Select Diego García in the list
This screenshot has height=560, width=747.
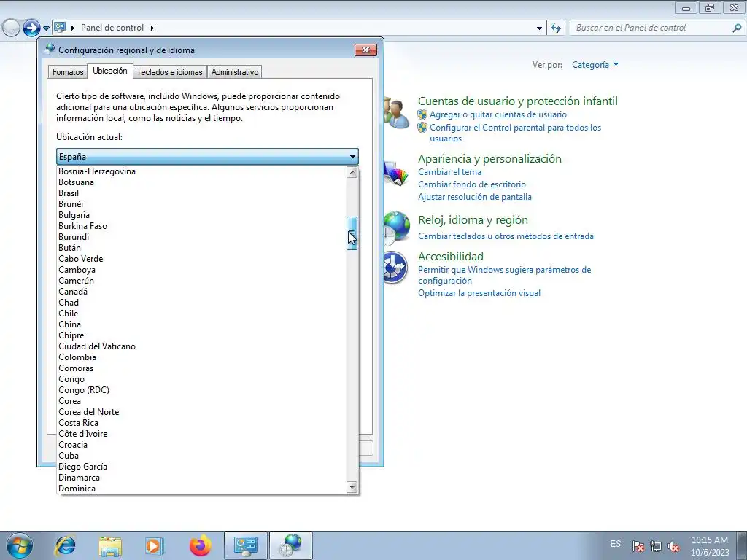coord(201,467)
